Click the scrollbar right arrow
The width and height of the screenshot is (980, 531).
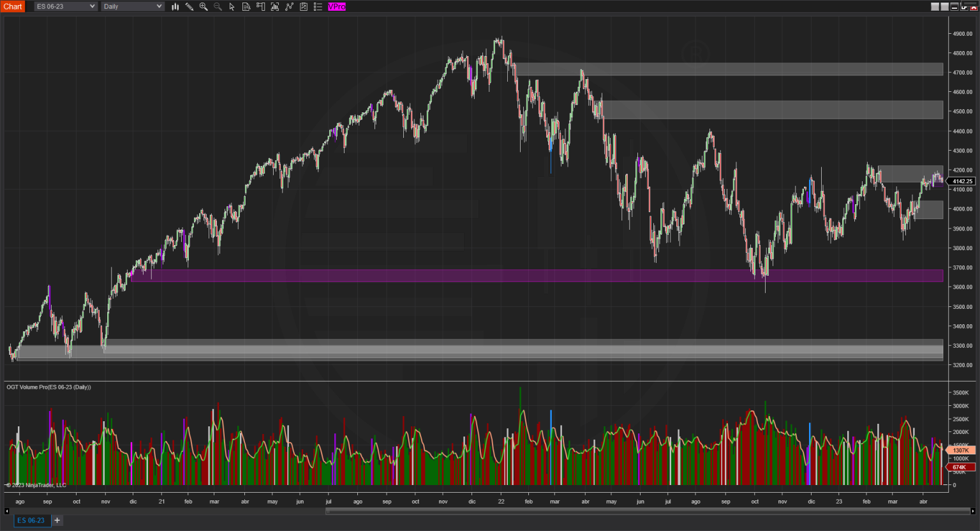tap(973, 511)
